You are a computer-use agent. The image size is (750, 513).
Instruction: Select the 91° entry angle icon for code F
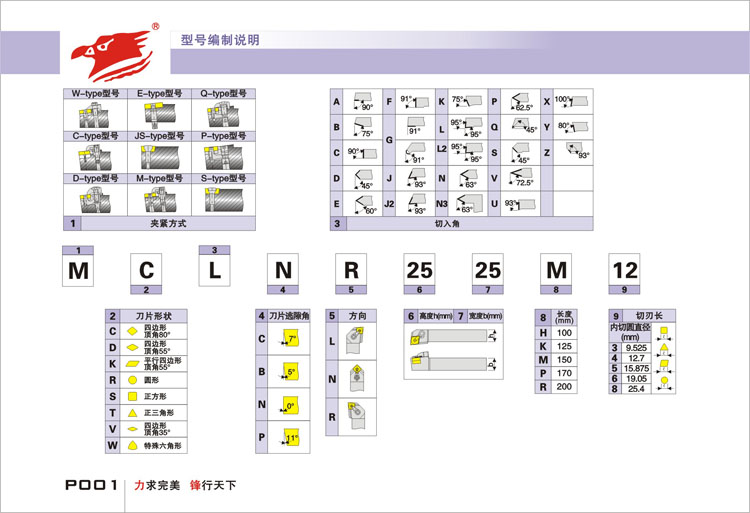pos(415,101)
